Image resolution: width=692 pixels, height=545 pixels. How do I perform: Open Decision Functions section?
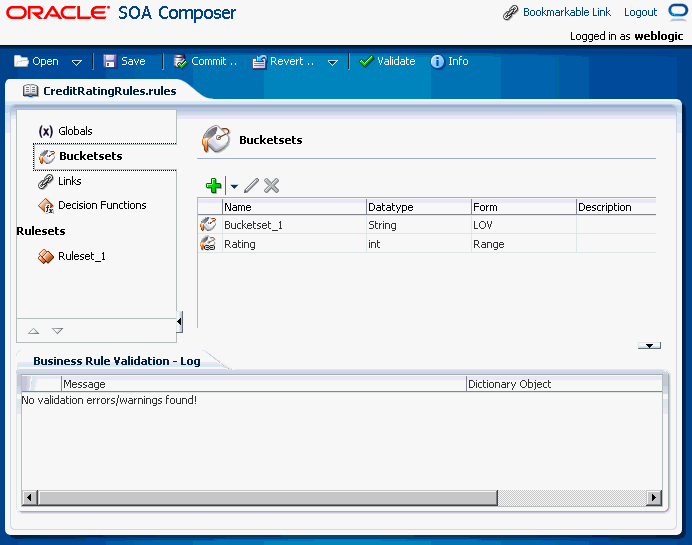(x=102, y=205)
